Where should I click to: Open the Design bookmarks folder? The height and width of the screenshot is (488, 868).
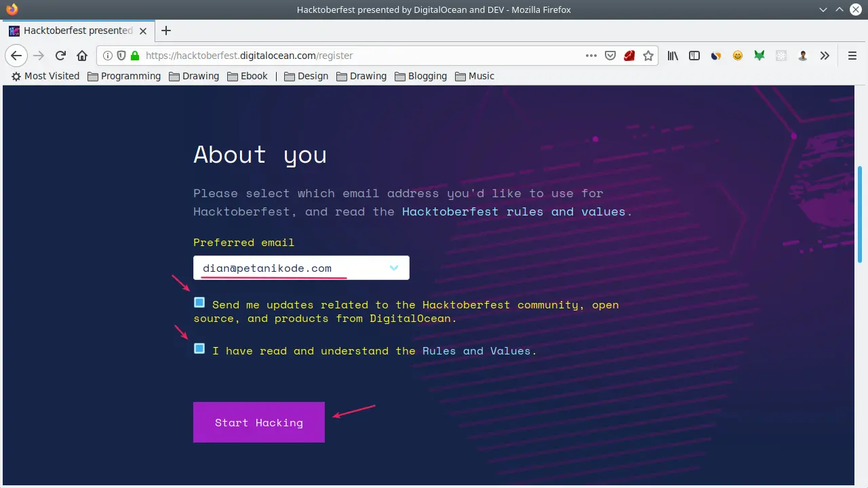click(306, 76)
